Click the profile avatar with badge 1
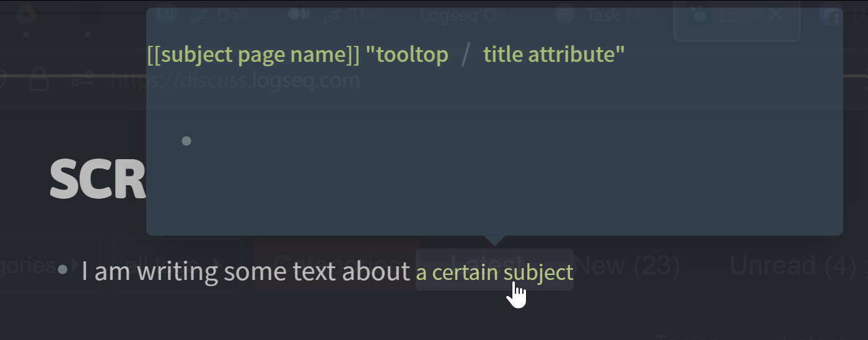 (x=831, y=15)
